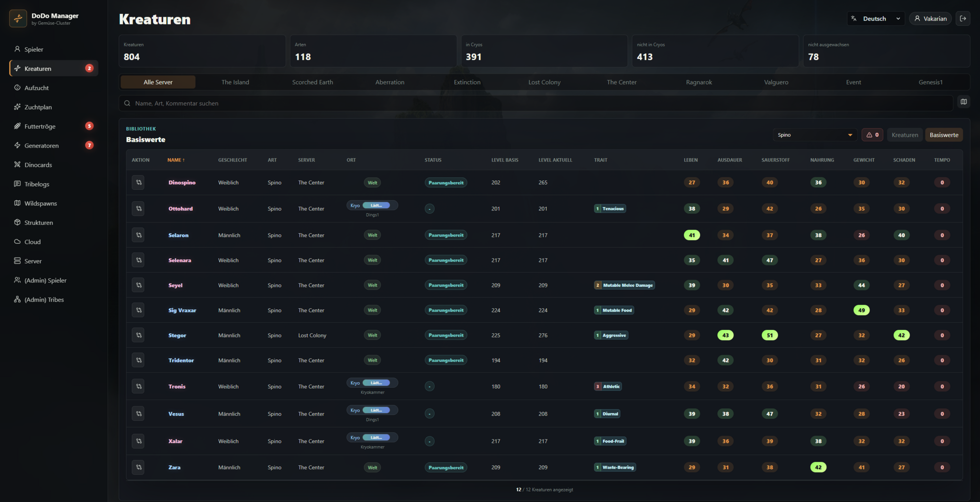Viewport: 980px width, 502px height.
Task: Click the action icon in Selaron row
Action: click(138, 235)
